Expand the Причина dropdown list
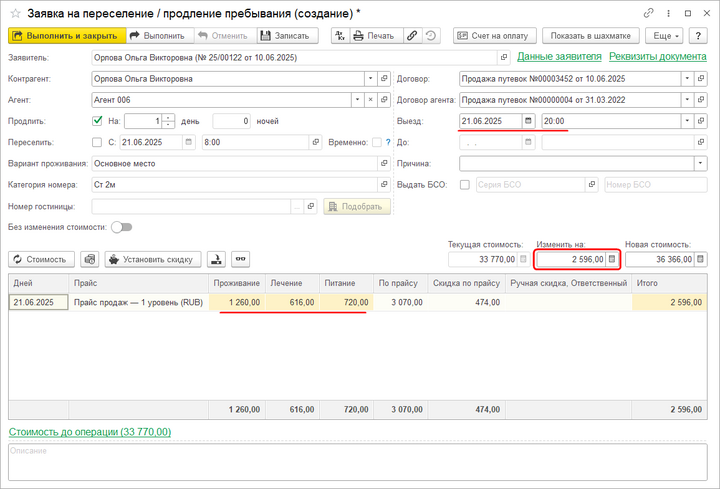 coord(700,163)
